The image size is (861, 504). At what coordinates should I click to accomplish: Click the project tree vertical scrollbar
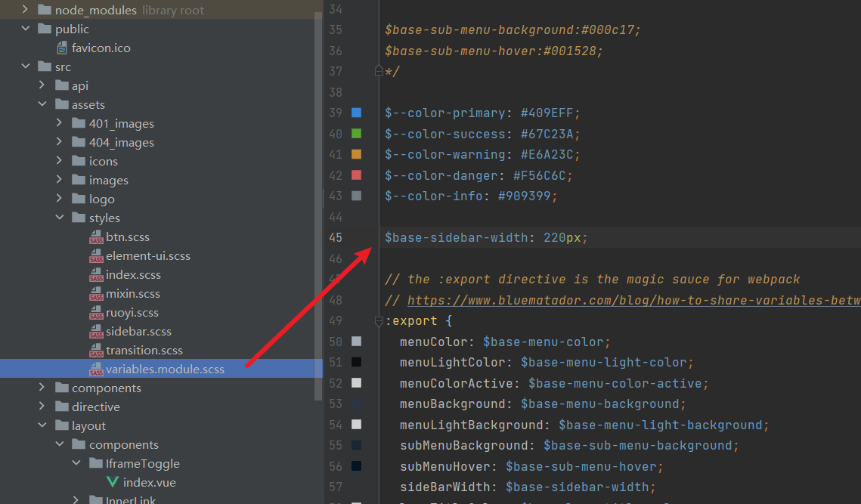click(318, 206)
